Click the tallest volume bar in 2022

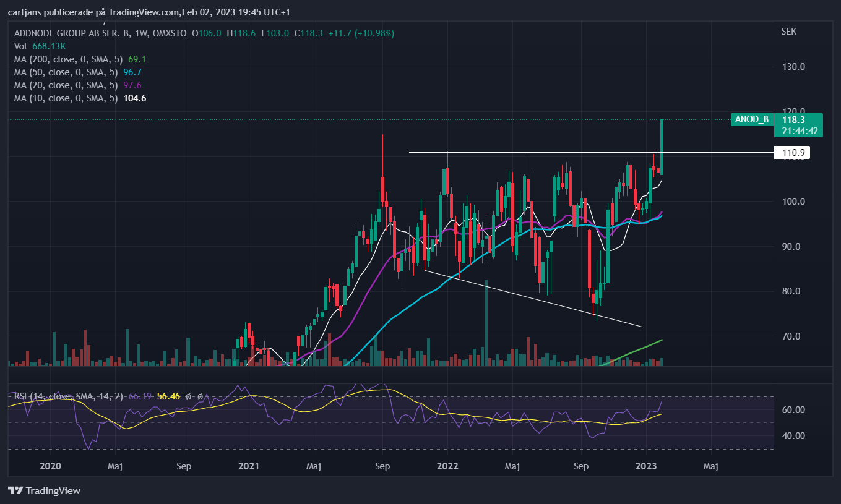coord(486,322)
